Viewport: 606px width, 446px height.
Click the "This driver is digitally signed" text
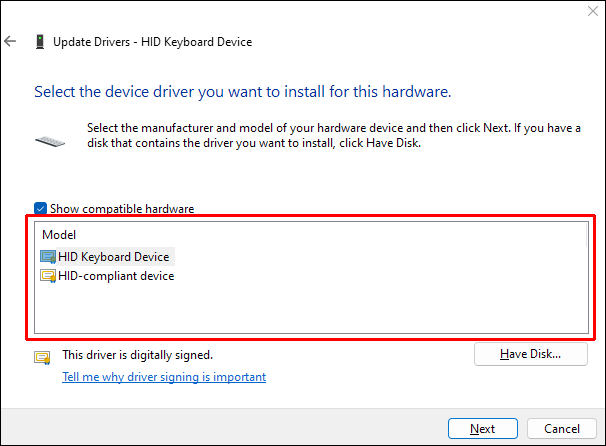click(137, 355)
